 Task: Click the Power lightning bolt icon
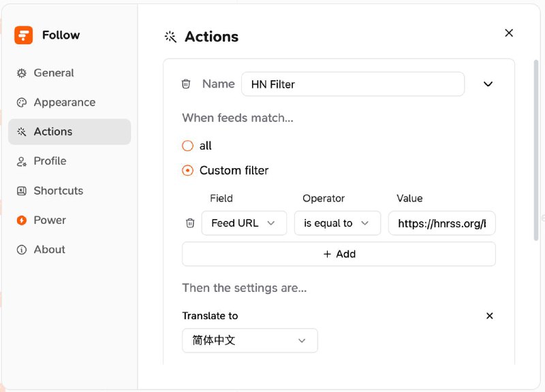pyautogui.click(x=22, y=220)
